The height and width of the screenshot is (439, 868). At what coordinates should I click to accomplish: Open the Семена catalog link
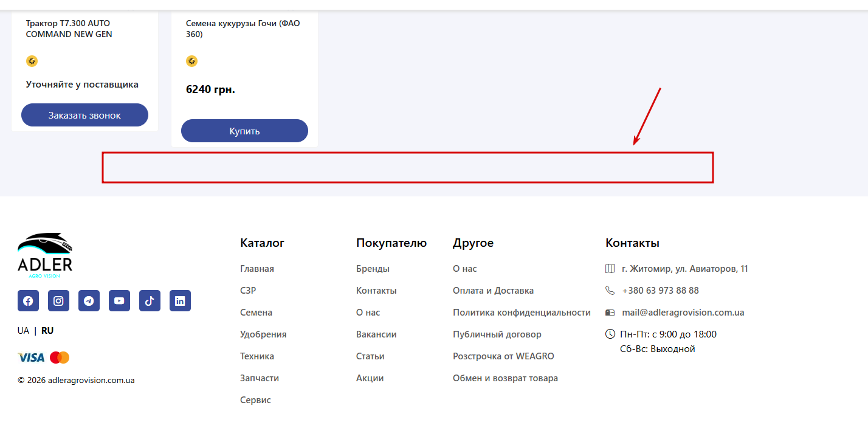point(256,313)
